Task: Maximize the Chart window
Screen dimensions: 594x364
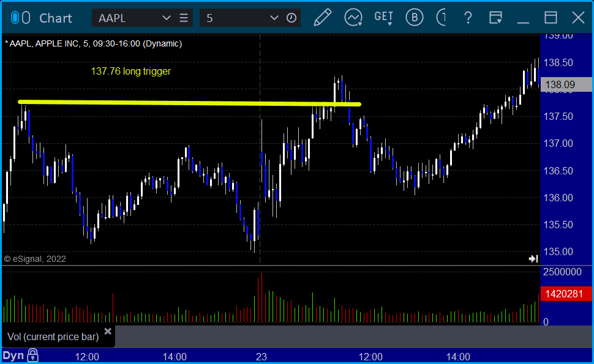Action: click(x=551, y=18)
